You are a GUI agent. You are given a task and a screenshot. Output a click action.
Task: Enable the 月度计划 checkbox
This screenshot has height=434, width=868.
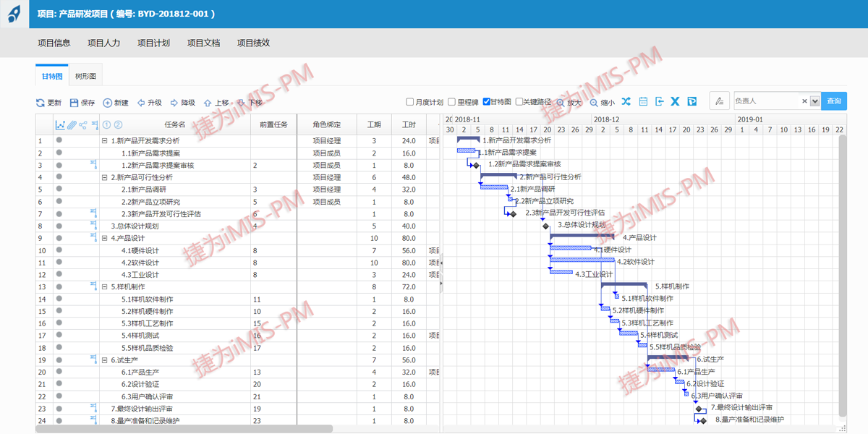point(410,102)
